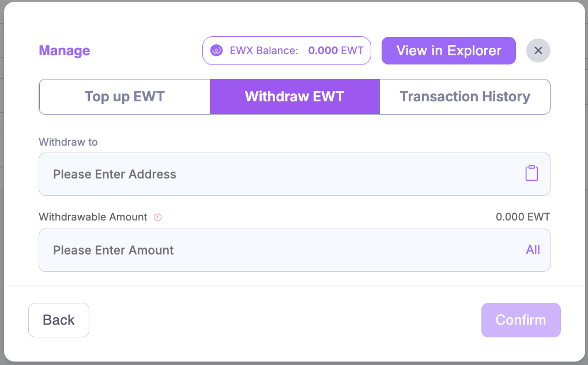Click the info icon beside Withdrawable Amount
This screenshot has width=588, height=365.
click(x=158, y=217)
